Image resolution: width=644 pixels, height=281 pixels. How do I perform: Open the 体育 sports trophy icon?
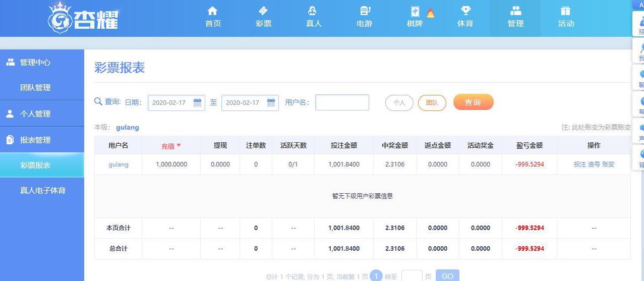[465, 11]
